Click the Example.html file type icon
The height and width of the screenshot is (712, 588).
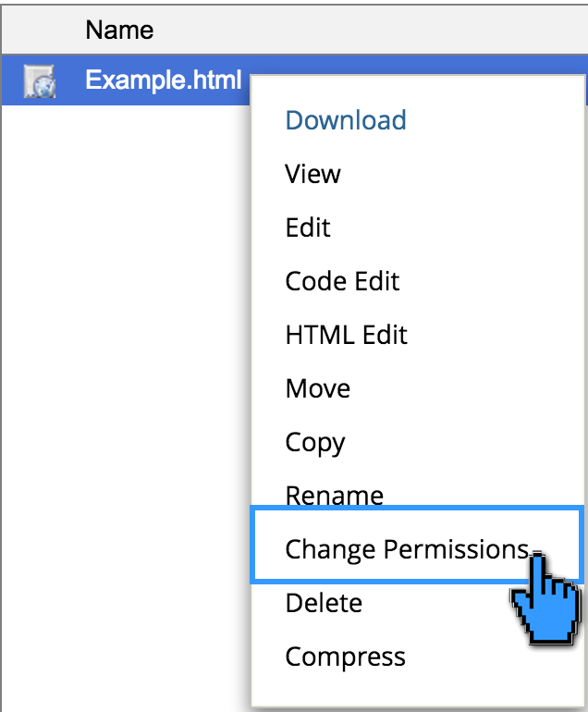pyautogui.click(x=40, y=80)
